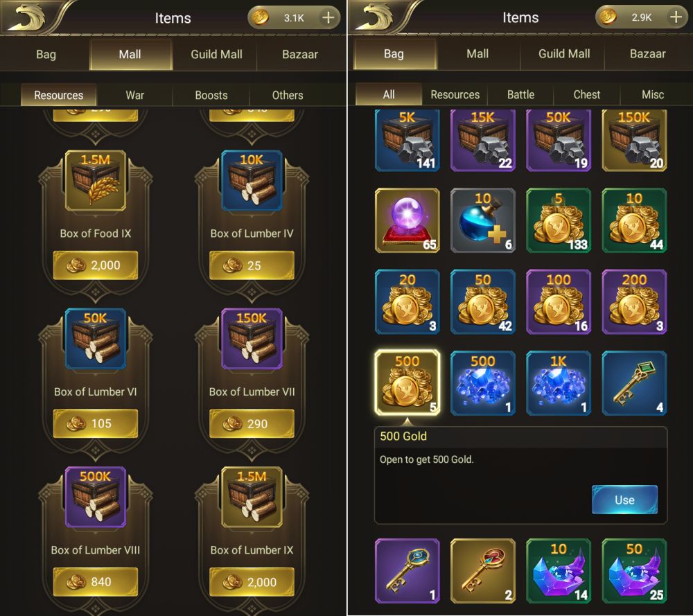Select the blue potion item with plus
The height and width of the screenshot is (616, 693).
(x=482, y=220)
